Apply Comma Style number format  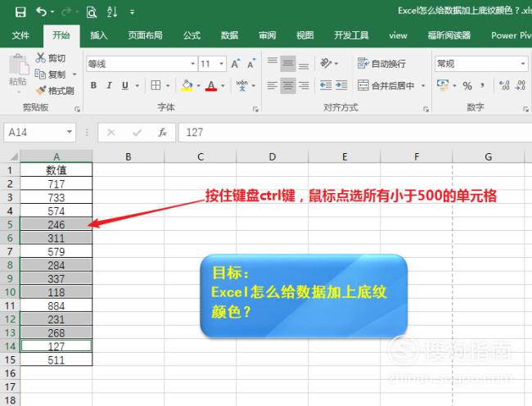[482, 85]
